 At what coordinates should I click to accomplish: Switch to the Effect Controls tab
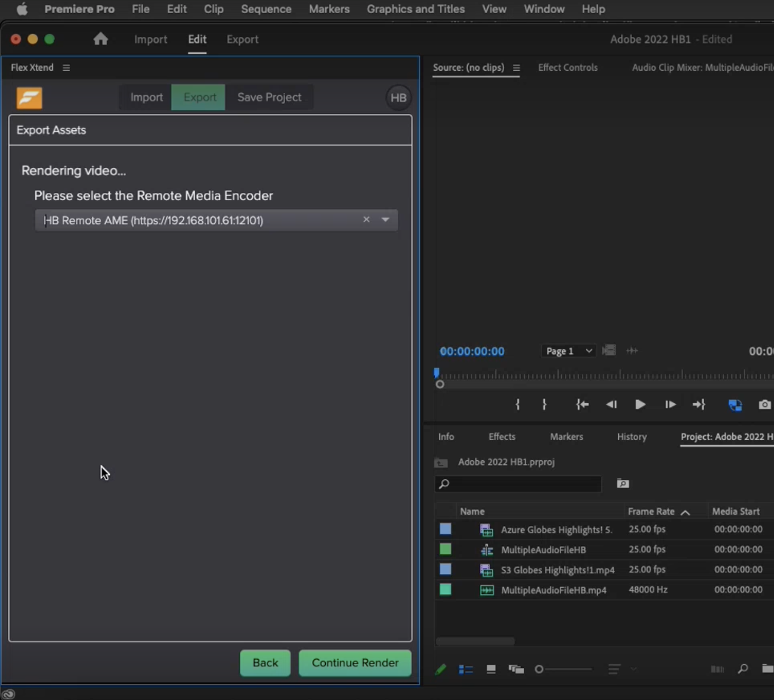point(568,68)
